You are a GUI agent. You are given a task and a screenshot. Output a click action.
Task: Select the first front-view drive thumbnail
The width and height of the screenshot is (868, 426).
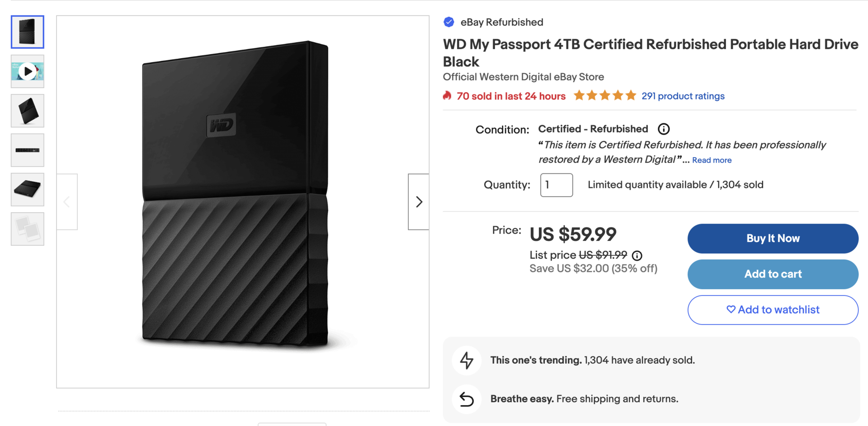28,32
